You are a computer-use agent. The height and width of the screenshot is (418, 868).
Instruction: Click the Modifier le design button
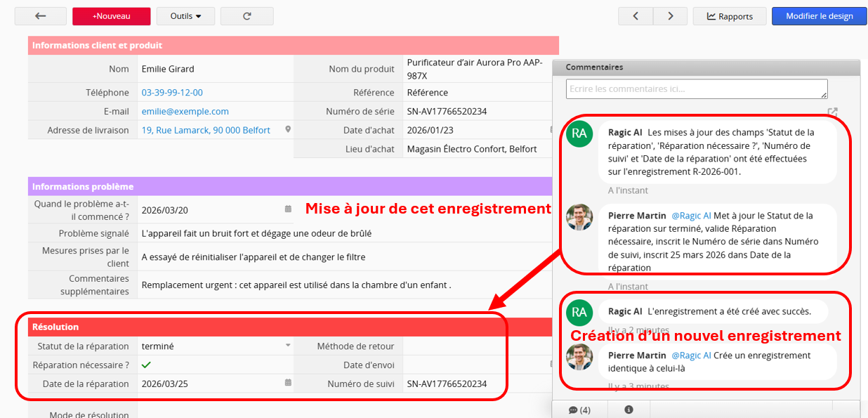pyautogui.click(x=819, y=16)
